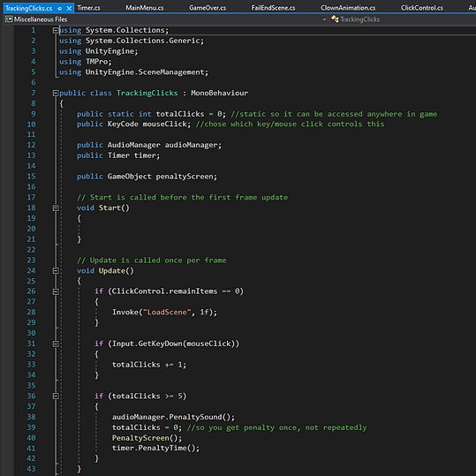Click the 'penaltyScreen' field name
The height and width of the screenshot is (476, 476).
tap(185, 177)
